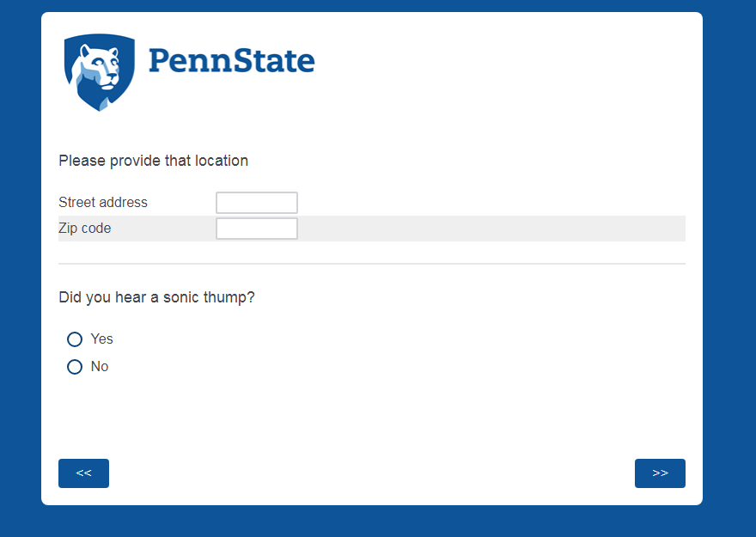Viewport: 756px width, 537px height.
Task: Click the PennState wordmark text
Action: tap(231, 61)
